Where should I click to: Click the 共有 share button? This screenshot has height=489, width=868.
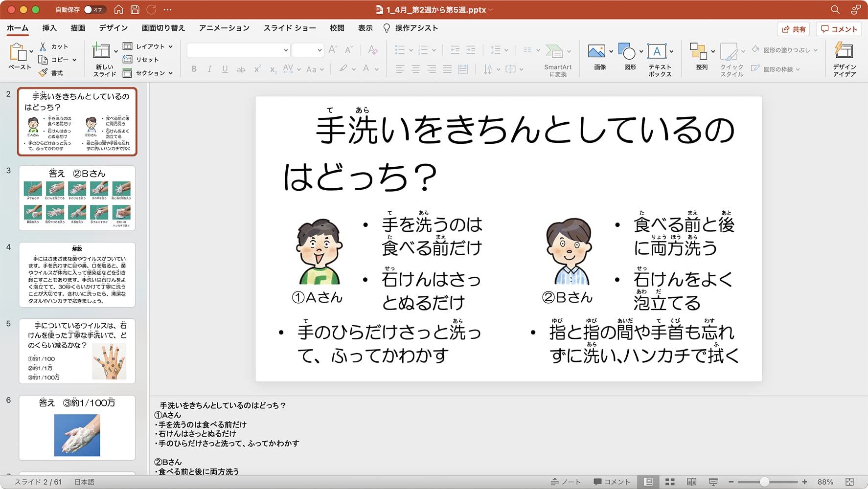[793, 29]
